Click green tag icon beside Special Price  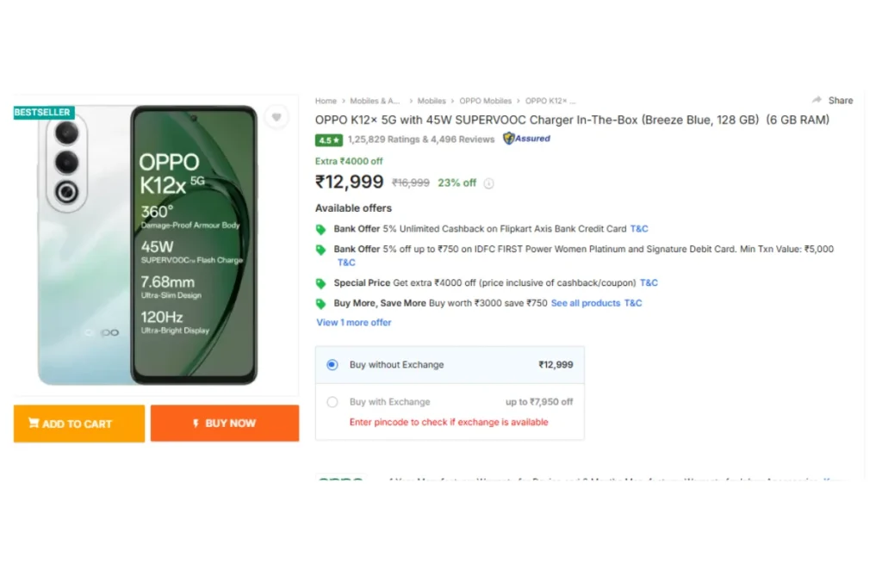tap(320, 283)
